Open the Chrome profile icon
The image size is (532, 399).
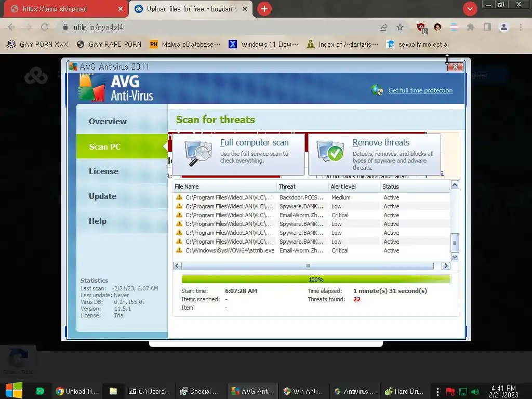point(504,27)
